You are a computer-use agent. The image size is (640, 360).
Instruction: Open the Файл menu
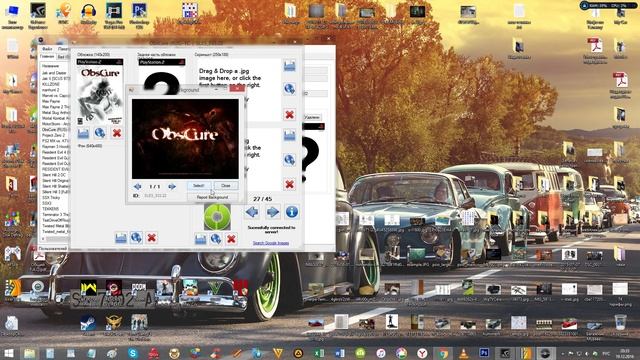tap(47, 49)
